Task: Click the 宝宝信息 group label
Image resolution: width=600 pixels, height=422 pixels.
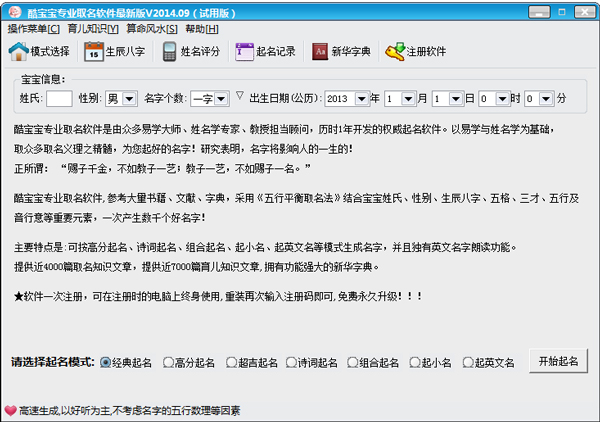Action: (x=43, y=79)
